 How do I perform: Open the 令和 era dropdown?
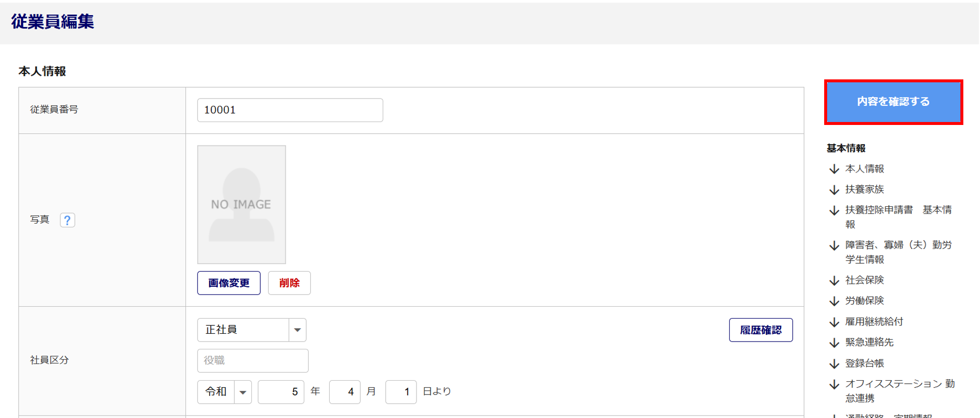click(x=224, y=392)
